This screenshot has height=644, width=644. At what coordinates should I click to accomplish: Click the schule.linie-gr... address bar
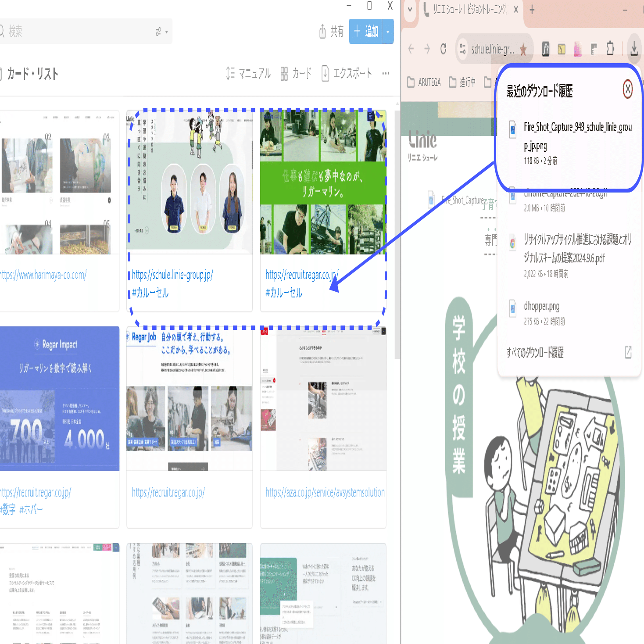click(492, 50)
